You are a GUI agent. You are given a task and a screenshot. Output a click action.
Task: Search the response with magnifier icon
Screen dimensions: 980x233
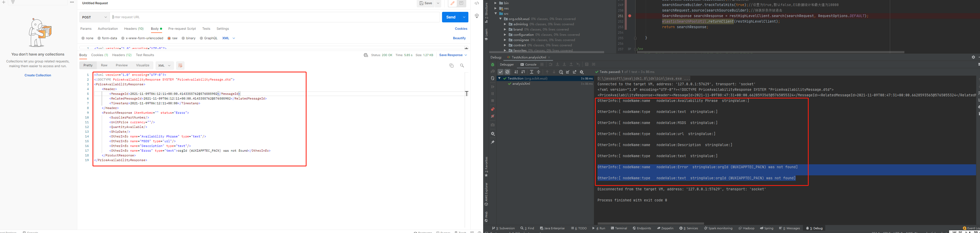pos(462,65)
